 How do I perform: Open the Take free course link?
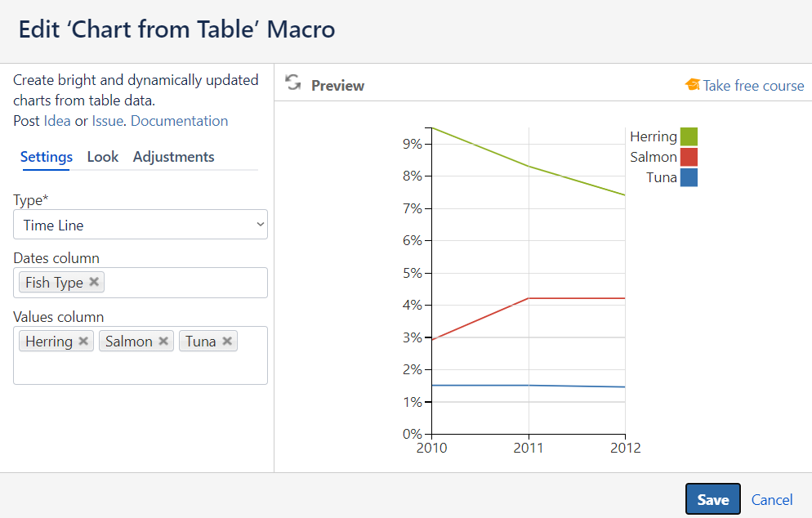click(x=753, y=86)
